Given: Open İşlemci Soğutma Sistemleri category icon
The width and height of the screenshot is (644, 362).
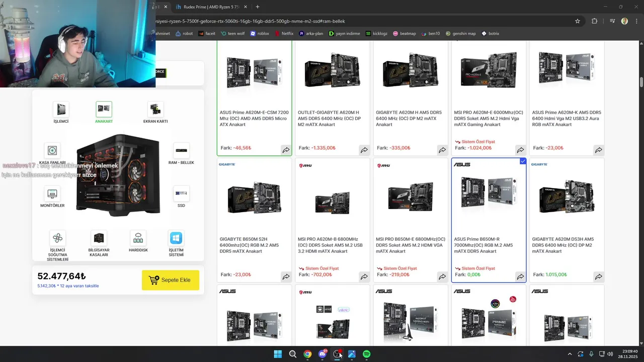Looking at the screenshot, I should tap(57, 238).
